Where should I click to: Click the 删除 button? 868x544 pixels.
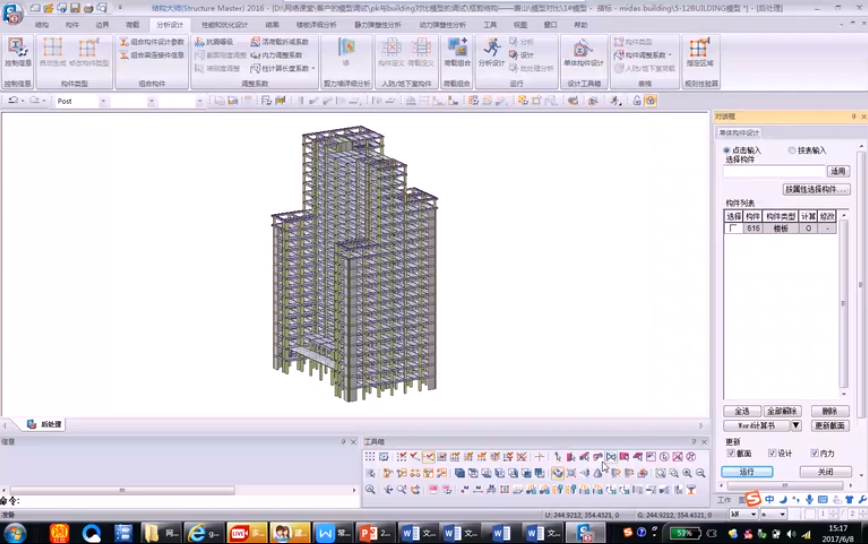pyautogui.click(x=829, y=411)
